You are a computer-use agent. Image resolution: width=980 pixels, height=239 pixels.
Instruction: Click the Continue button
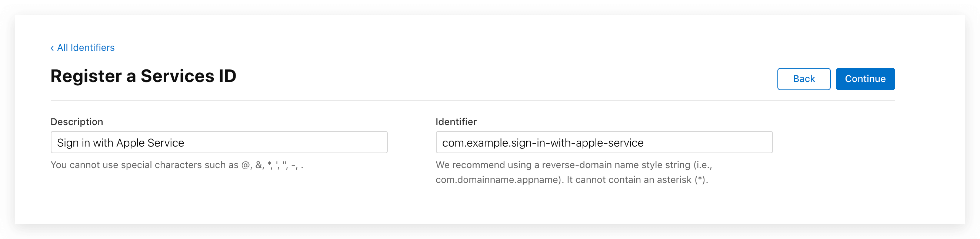865,79
